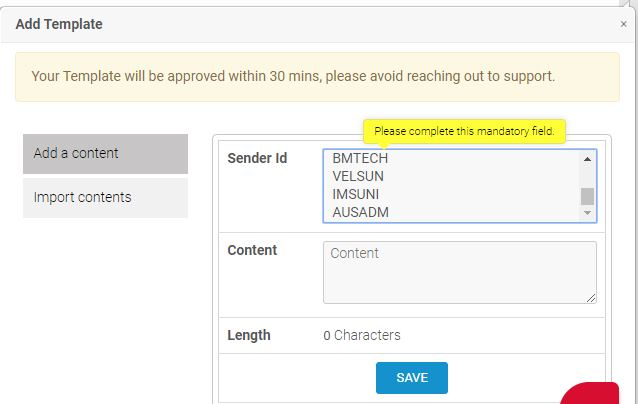
Task: Switch to the Add a content tab
Action: click(105, 154)
